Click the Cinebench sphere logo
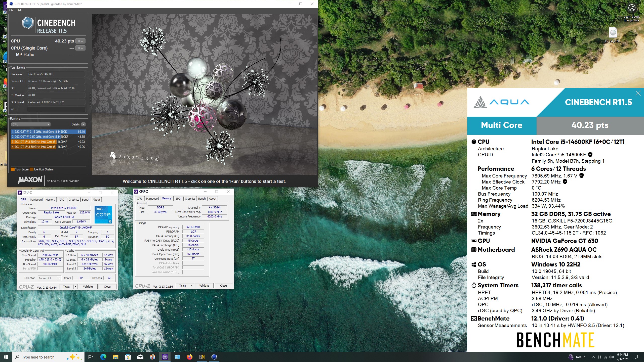644x362 pixels. pyautogui.click(x=28, y=23)
